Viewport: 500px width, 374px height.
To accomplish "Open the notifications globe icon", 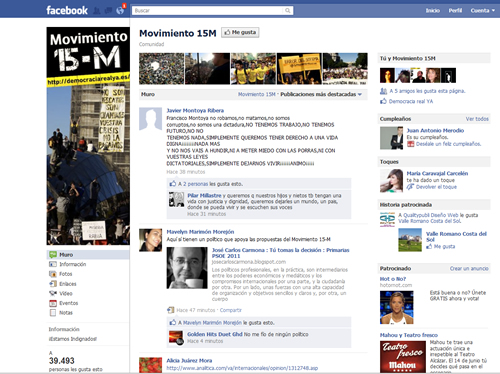I will (120, 11).
